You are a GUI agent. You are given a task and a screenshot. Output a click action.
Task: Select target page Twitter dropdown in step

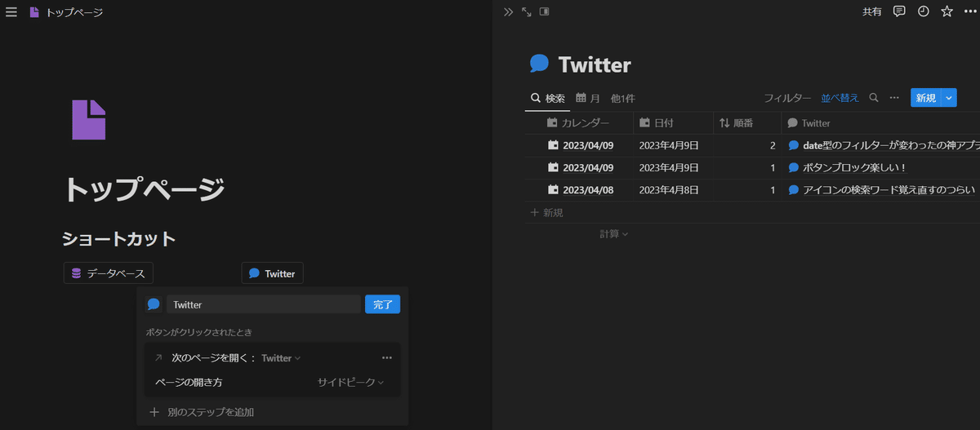coord(281,357)
